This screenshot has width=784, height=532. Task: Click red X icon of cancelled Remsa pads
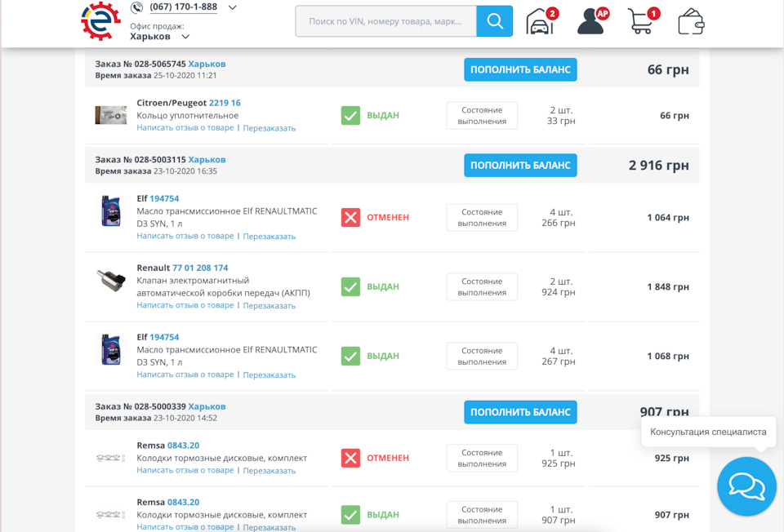coord(350,458)
